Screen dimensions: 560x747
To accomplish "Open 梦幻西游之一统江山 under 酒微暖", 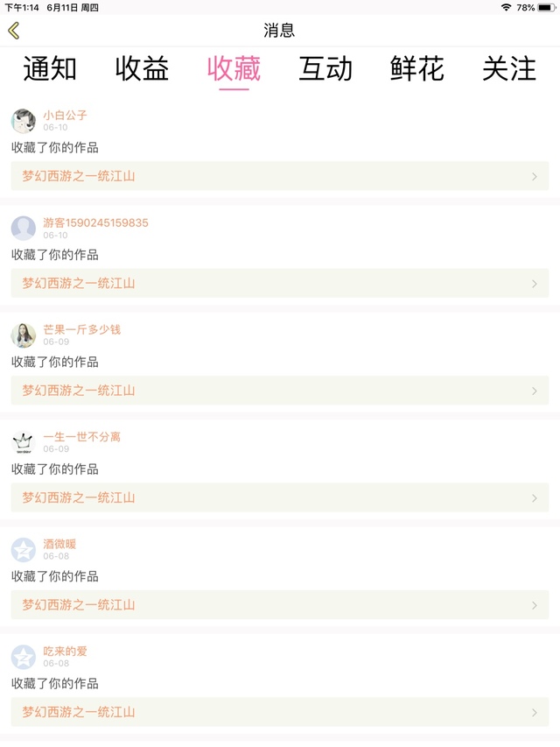I will point(79,605).
